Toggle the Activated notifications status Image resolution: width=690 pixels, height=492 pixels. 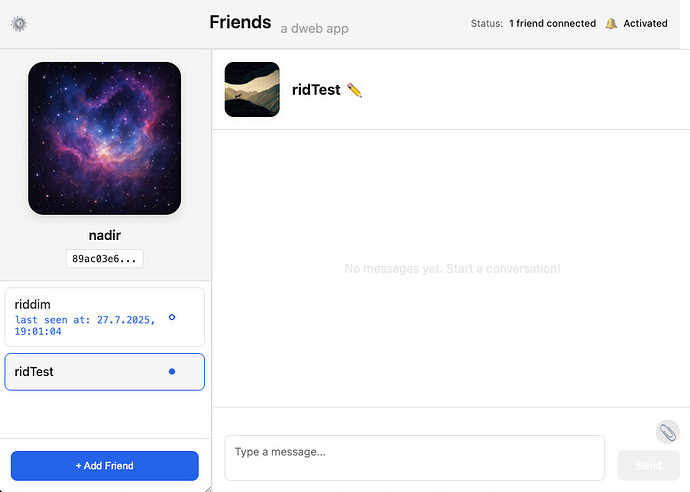tap(645, 23)
